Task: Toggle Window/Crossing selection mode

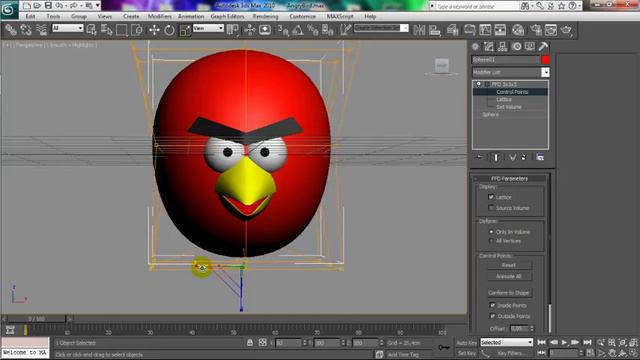Action: click(x=137, y=29)
